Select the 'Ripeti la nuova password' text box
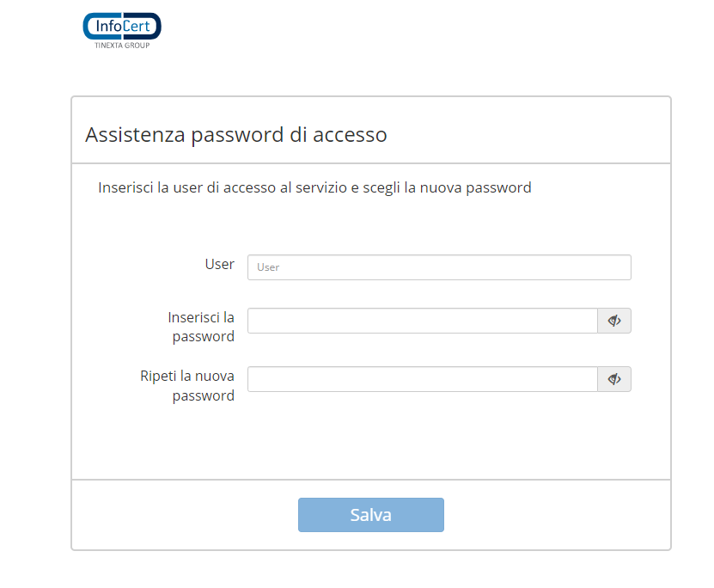 pyautogui.click(x=422, y=379)
